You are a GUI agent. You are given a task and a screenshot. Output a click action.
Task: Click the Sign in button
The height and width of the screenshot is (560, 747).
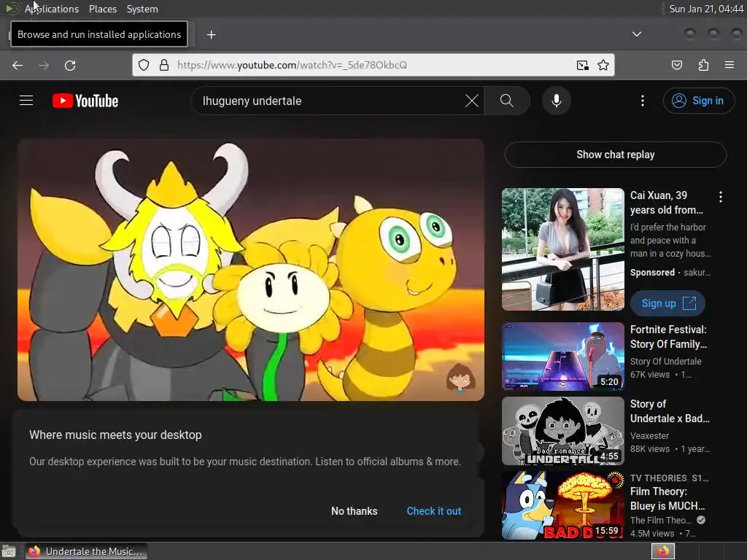pyautogui.click(x=698, y=101)
